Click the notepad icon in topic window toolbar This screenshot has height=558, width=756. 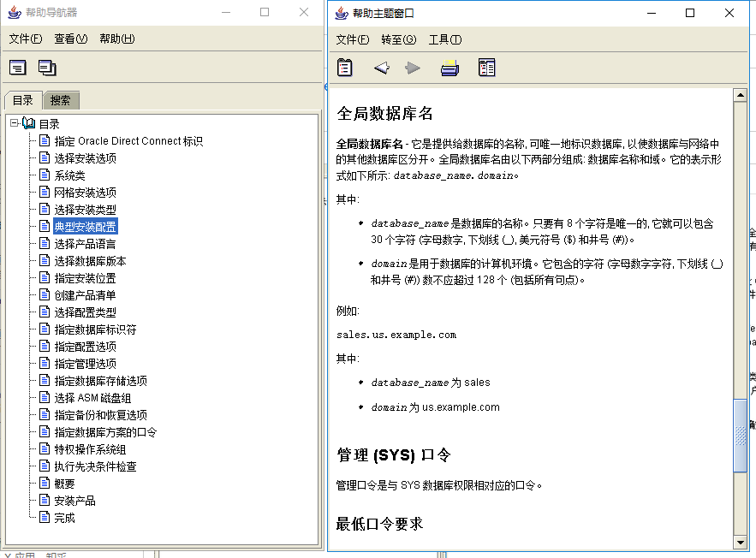point(345,68)
